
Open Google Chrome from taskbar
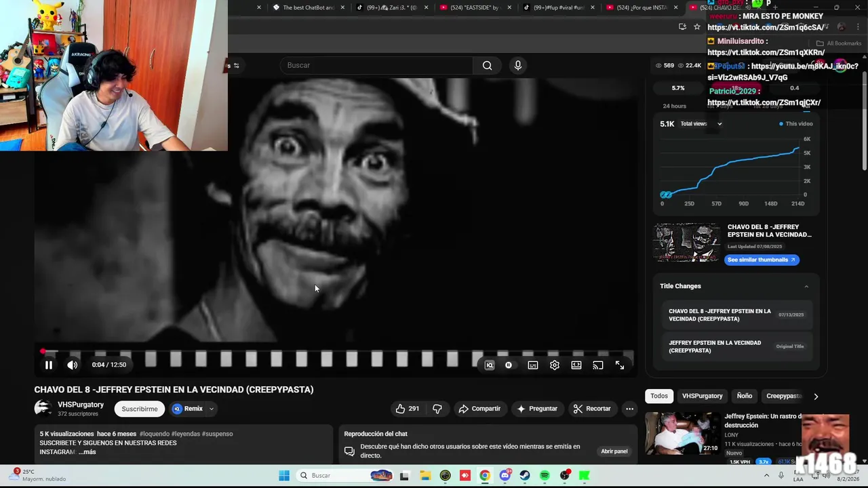pyautogui.click(x=485, y=476)
